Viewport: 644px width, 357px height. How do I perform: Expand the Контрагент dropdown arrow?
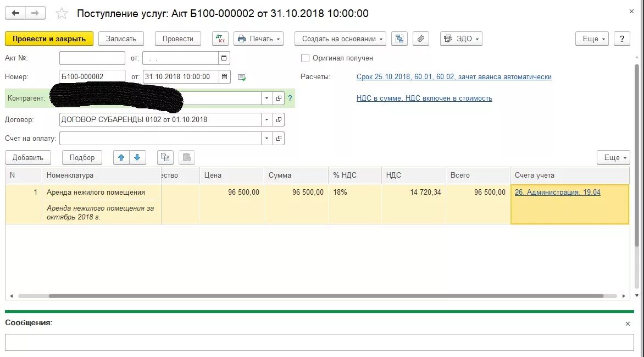tap(267, 98)
